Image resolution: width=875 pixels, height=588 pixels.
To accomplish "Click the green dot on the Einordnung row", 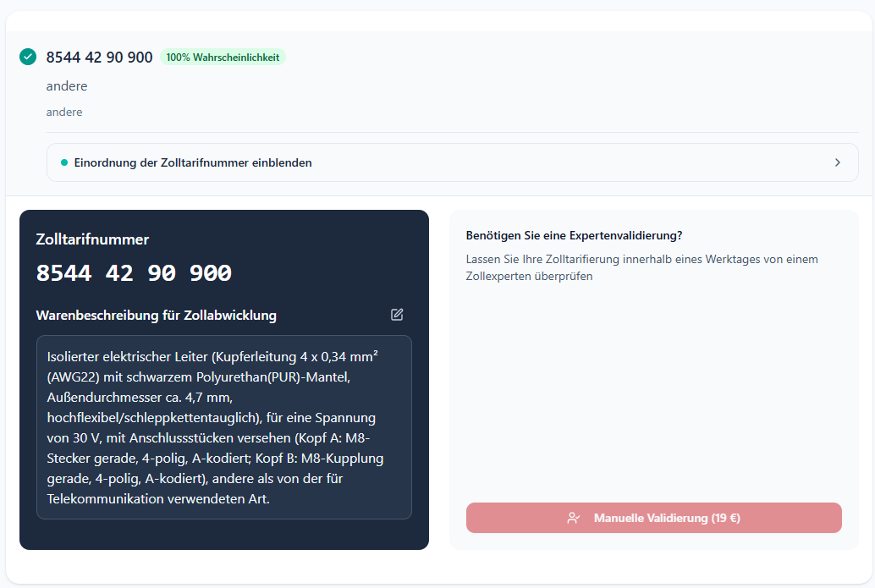I will [64, 163].
